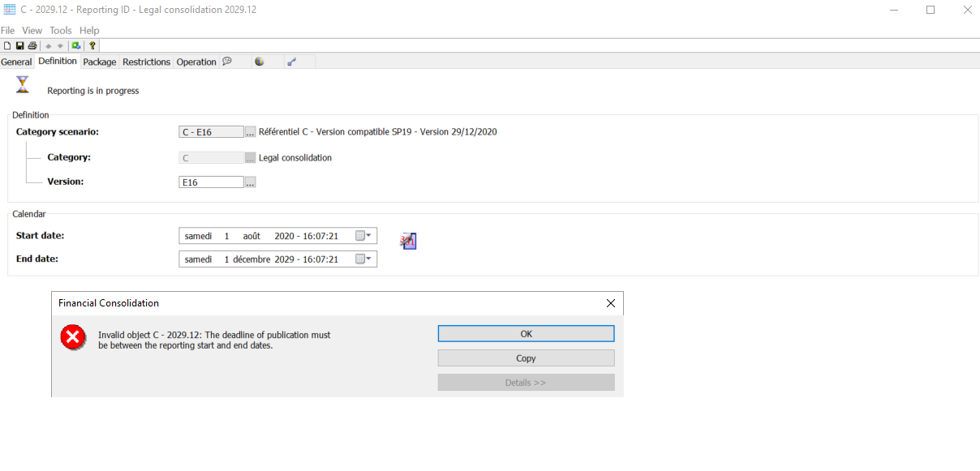Click the ellipsis button next to Category
The width and height of the screenshot is (980, 471).
[251, 158]
